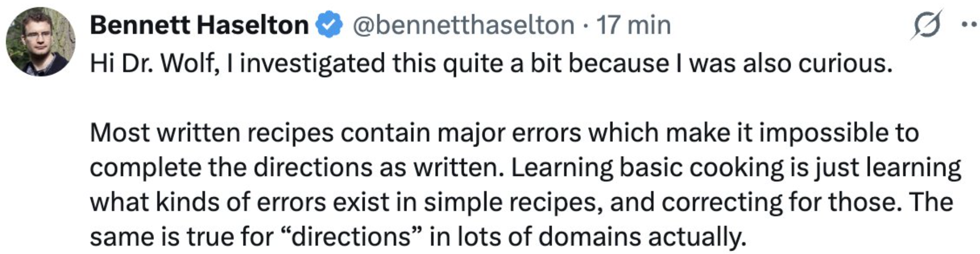The width and height of the screenshot is (980, 254).
Task: Click the tweet's last line ending "domains actually"
Action: pos(418,237)
